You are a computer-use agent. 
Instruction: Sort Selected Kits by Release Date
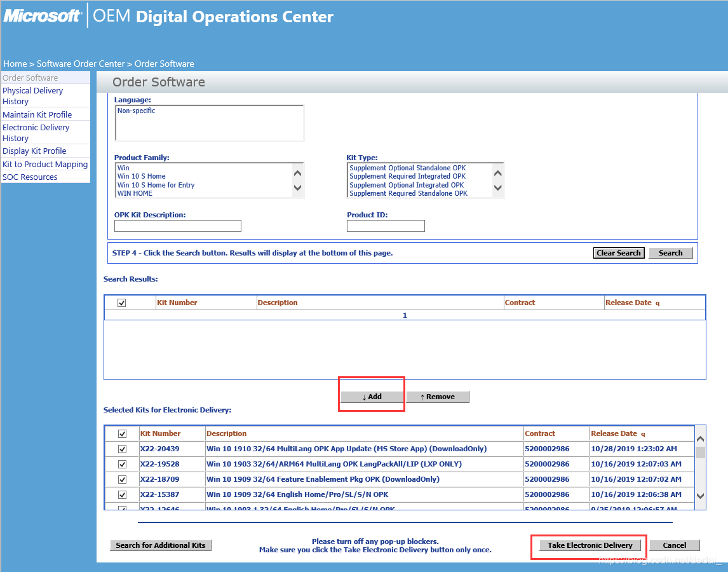614,433
